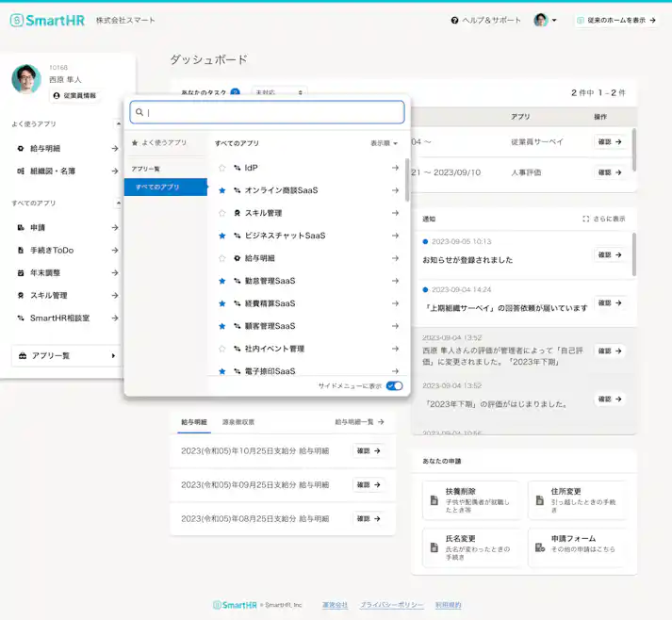Click task table scrollbar
This screenshot has height=620, width=672.
point(634,150)
